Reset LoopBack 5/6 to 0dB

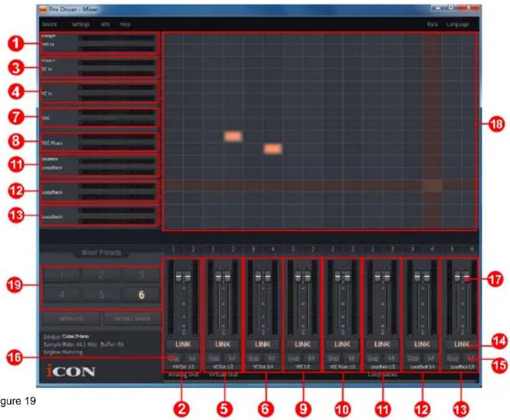[x=453, y=358]
